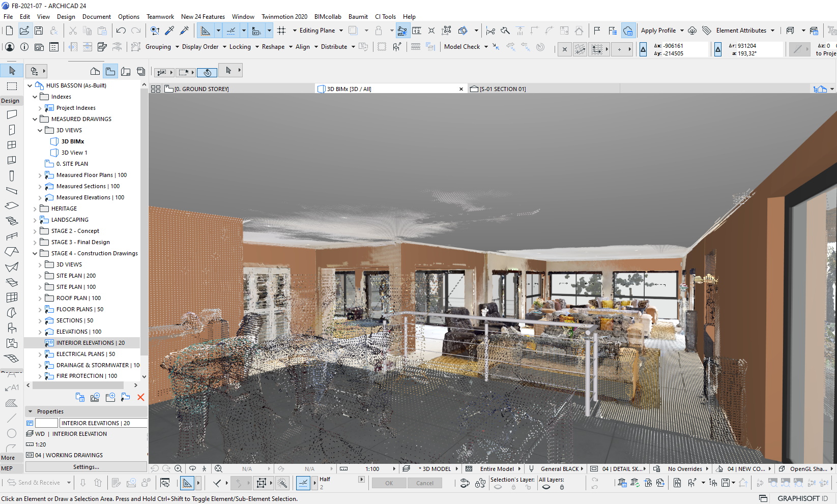This screenshot has width=837, height=504.
Task: Toggle the Grid Snap icon
Action: point(281,31)
